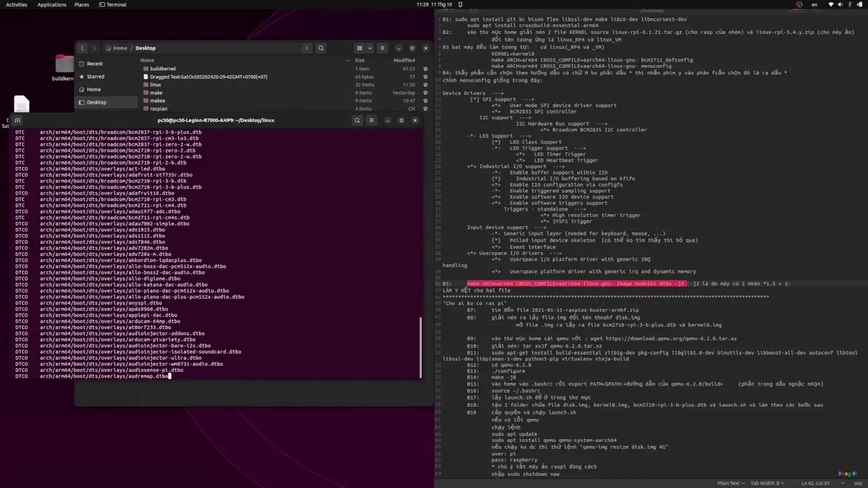This screenshot has height=488, width=868.
Task: Star the linux folder
Action: click(x=425, y=85)
